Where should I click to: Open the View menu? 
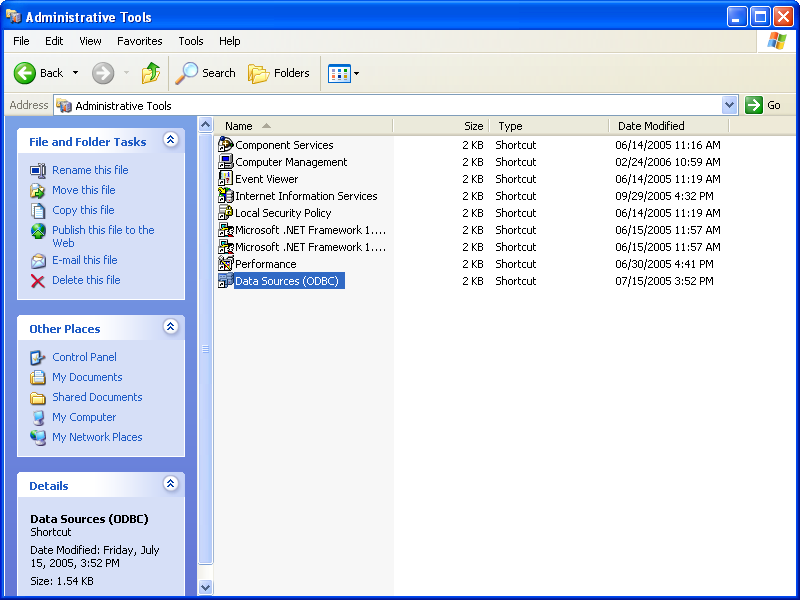(x=90, y=41)
